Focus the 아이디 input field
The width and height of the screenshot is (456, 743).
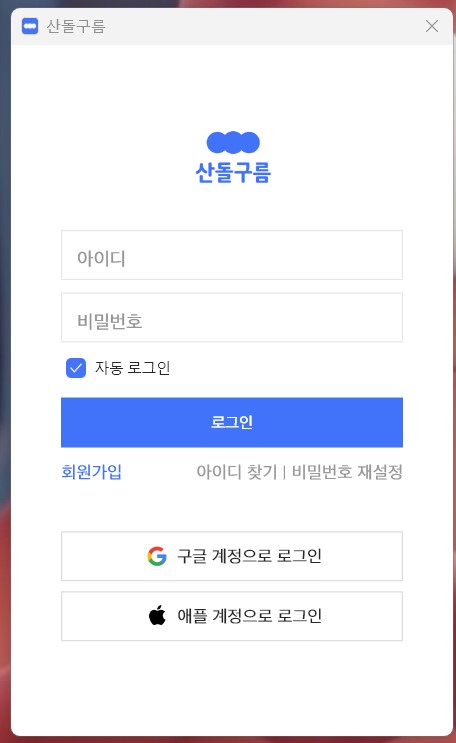click(x=232, y=255)
